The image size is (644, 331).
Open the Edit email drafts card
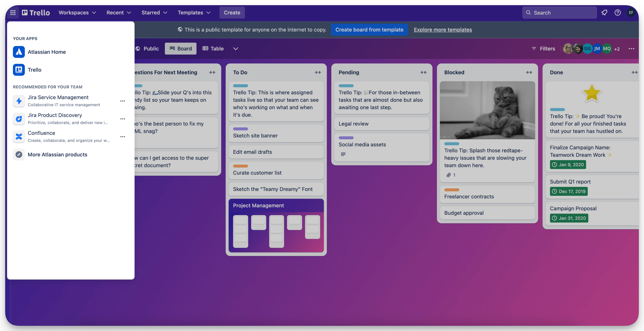(x=276, y=152)
